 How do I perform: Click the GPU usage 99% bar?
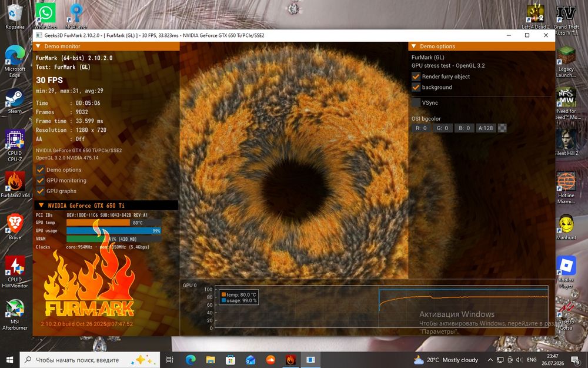(114, 231)
